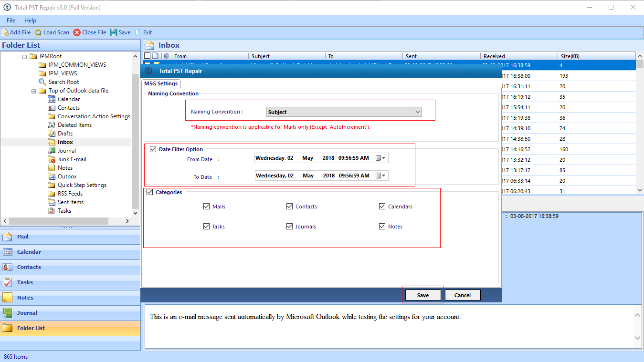The height and width of the screenshot is (362, 644).
Task: Select the Tasks folder icon in tree
Action: pos(52,211)
